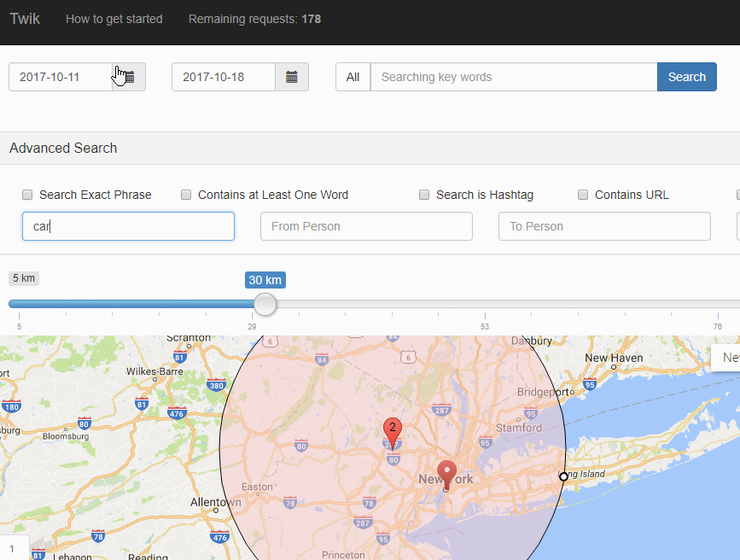Click Remaining requests: 178 text

coord(255,19)
